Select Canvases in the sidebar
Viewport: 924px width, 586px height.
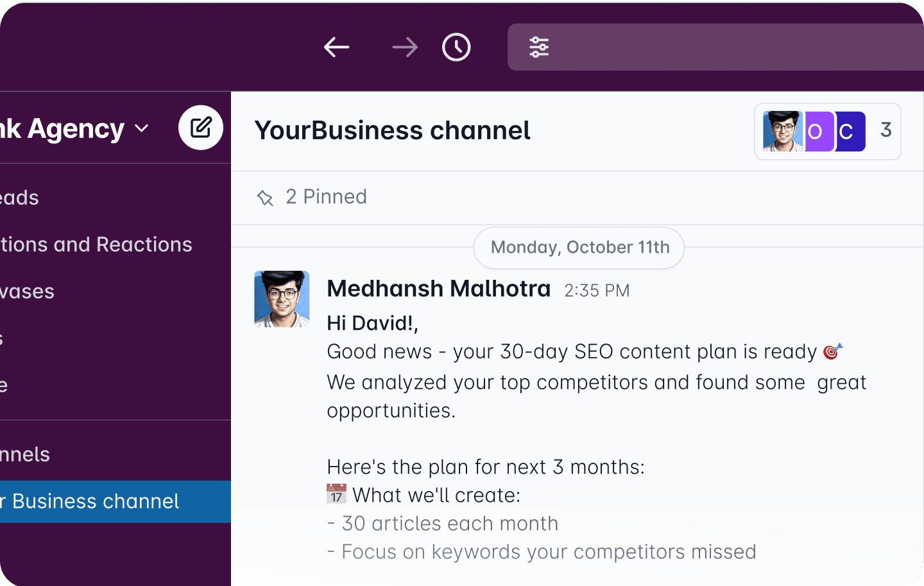(x=27, y=291)
